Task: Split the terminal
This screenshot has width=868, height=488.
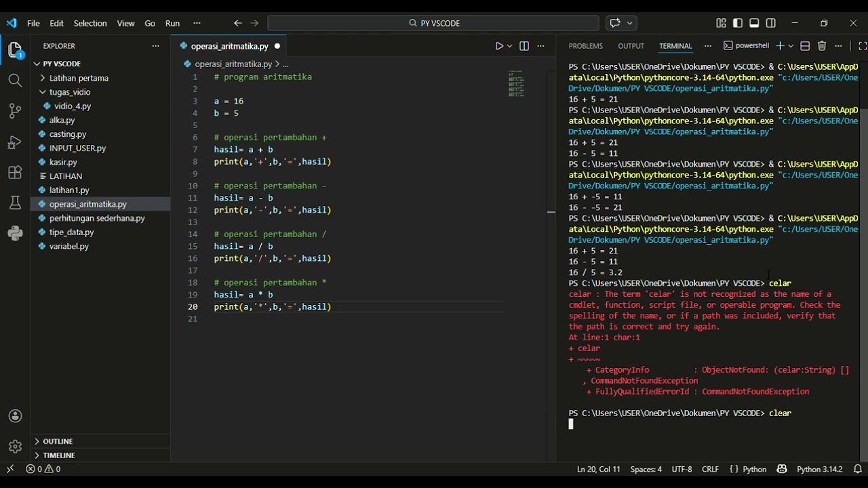Action: 805,46
